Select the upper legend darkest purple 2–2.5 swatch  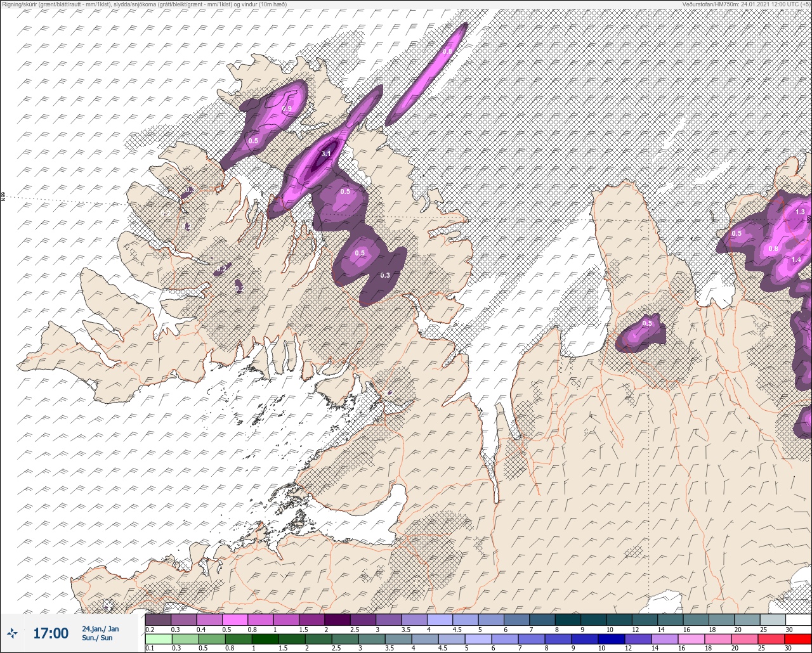pos(337,619)
